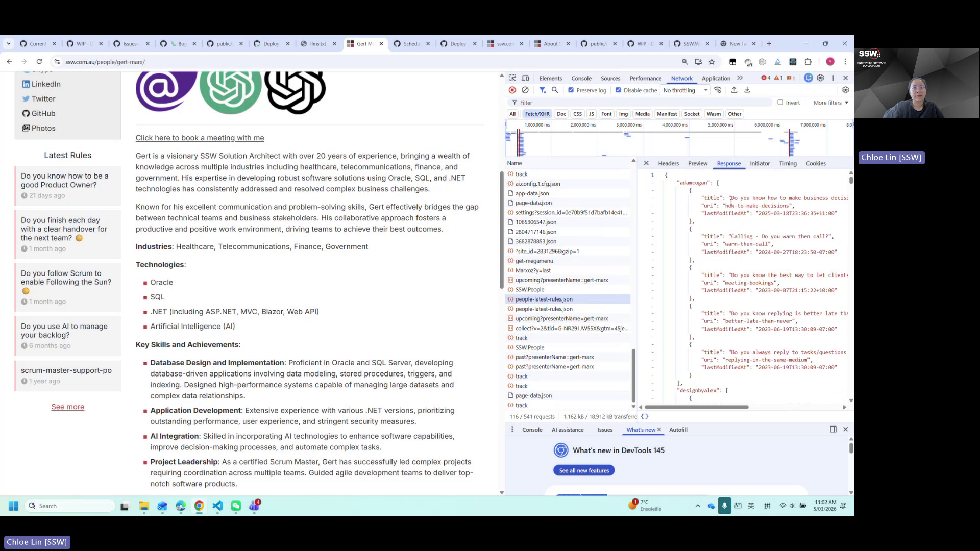
Task: Export HAR download icon
Action: (x=747, y=90)
